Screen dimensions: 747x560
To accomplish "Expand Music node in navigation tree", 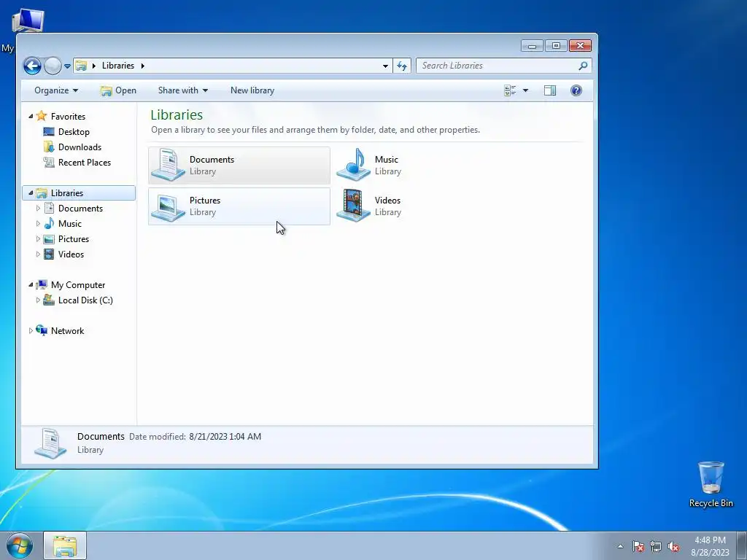I will coord(38,223).
